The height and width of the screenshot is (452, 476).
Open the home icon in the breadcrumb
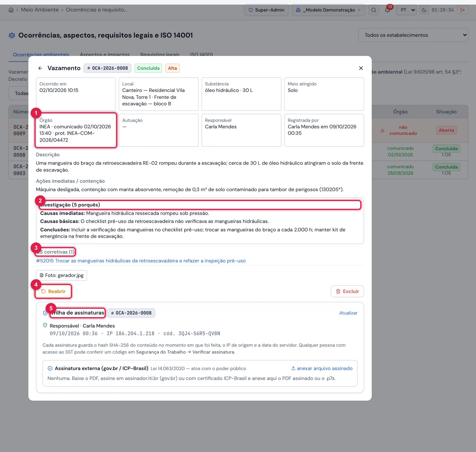pyautogui.click(x=11, y=10)
